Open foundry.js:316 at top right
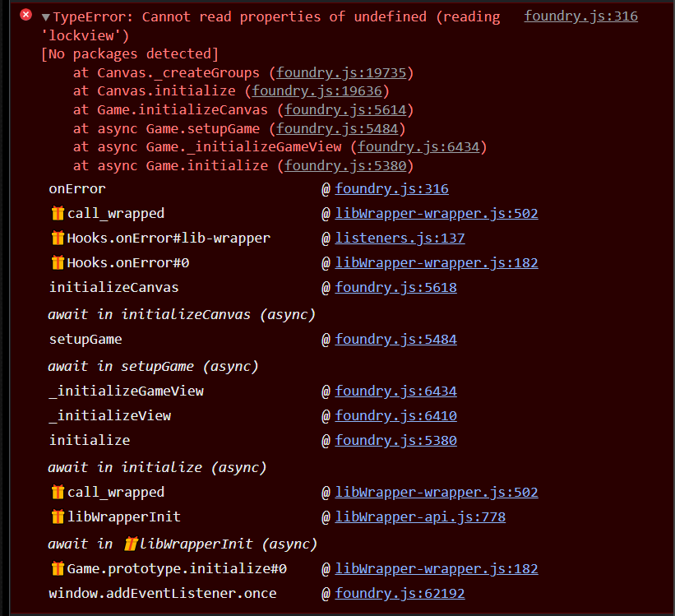Screen dimensions: 675x616 tap(580, 15)
